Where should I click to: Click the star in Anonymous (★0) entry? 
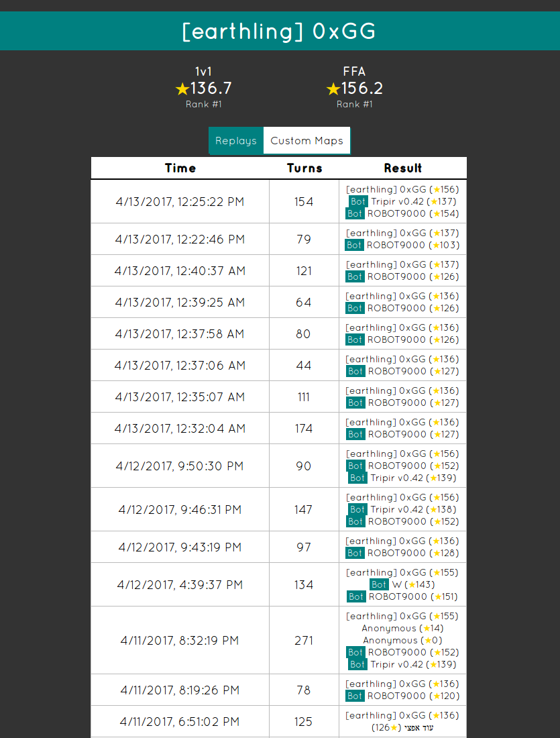(427, 641)
